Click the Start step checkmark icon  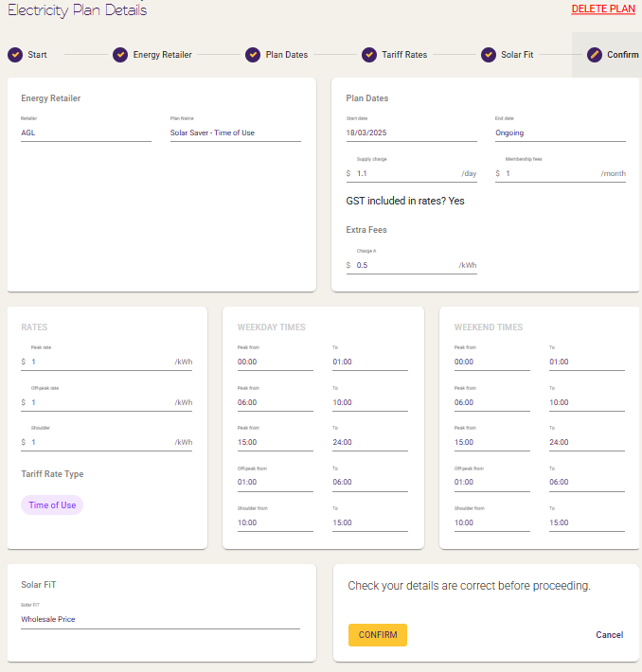tap(15, 55)
